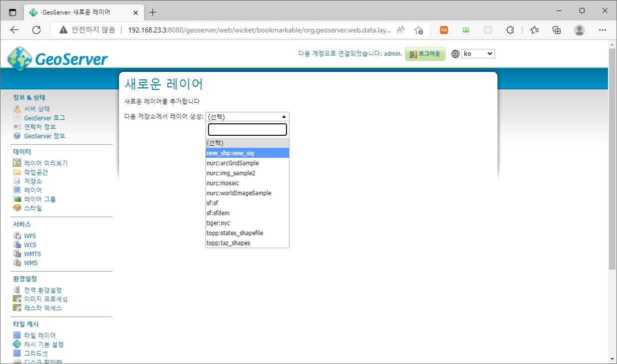Open a new browser tab
Viewport: 617px width, 364px height.
153,12
